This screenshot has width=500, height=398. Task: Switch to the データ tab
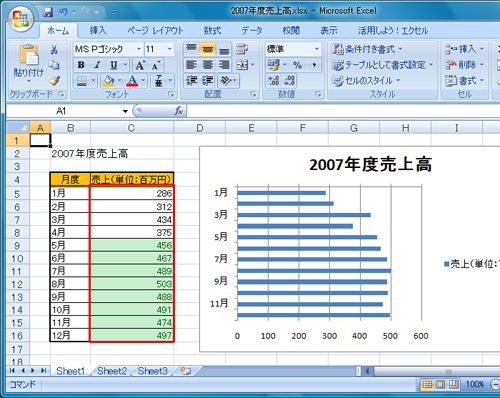point(252,31)
